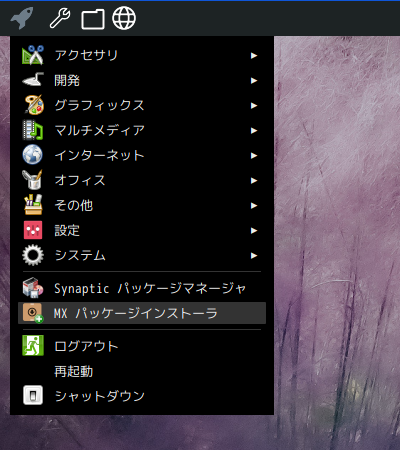Click the MX package installer icon
Image resolution: width=400 pixels, height=450 pixels.
tap(33, 313)
